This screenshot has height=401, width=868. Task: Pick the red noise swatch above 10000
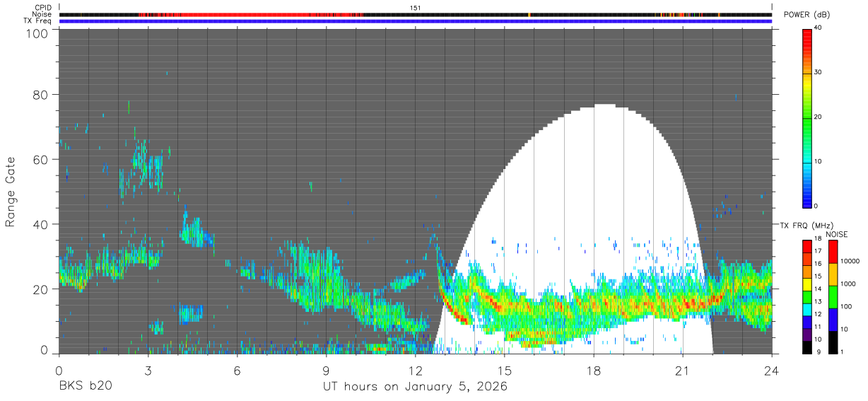pyautogui.click(x=833, y=252)
